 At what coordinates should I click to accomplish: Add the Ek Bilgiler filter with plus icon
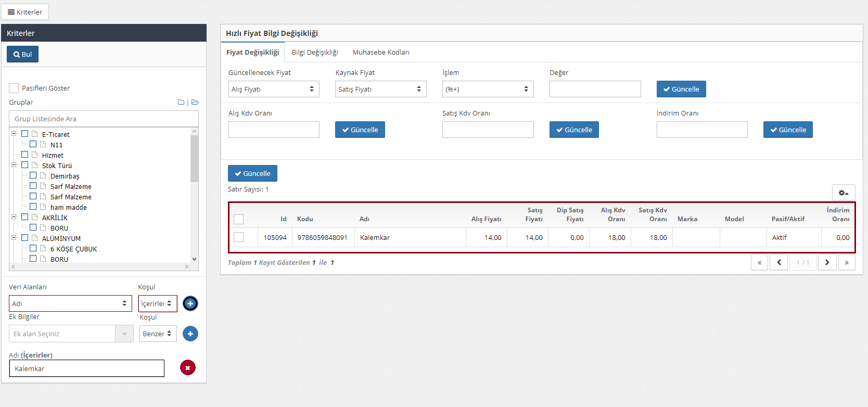click(190, 334)
